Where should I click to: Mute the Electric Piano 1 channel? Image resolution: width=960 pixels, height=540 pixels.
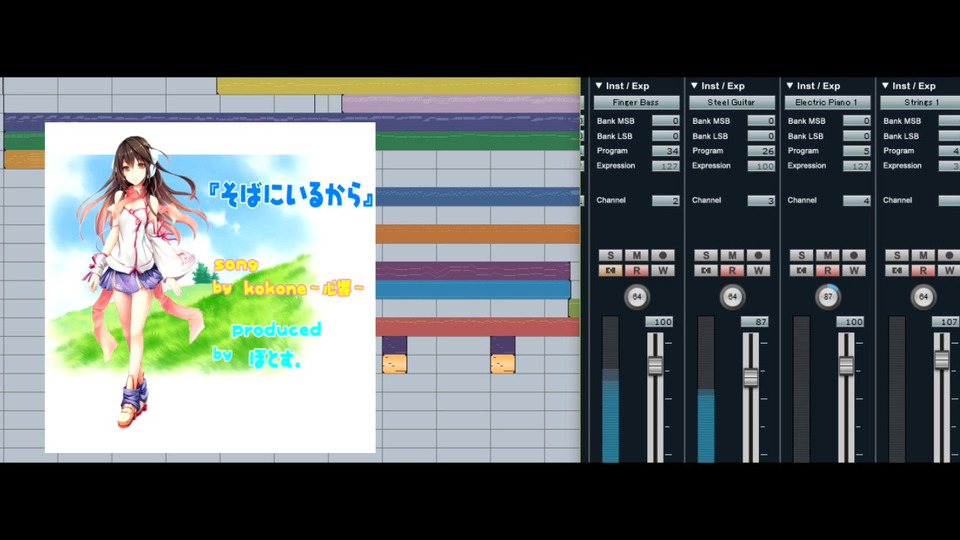pyautogui.click(x=827, y=255)
